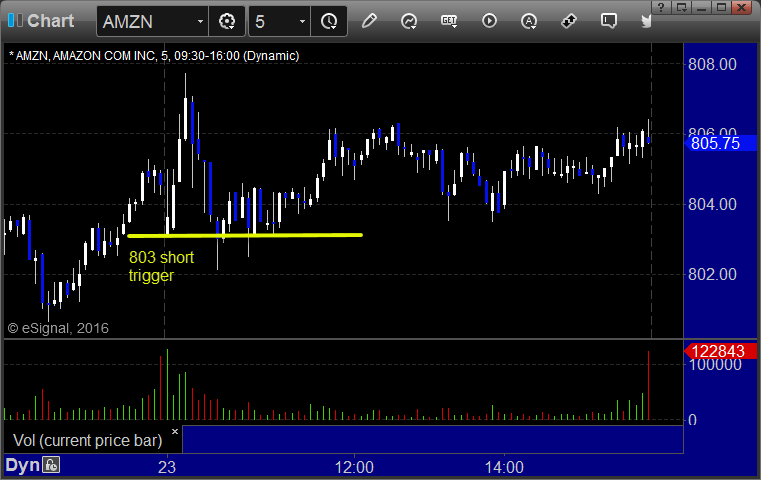761x480 pixels.
Task: Click the GET Advanced toolbar icon
Action: pos(449,21)
